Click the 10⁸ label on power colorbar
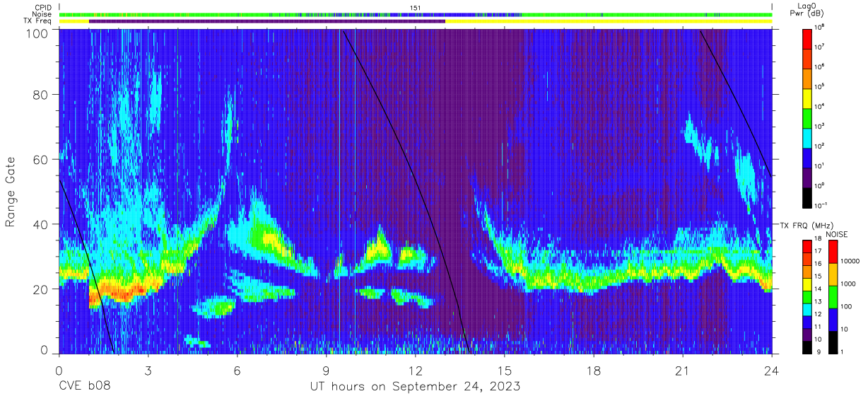Screen dimensions: 868x401 819,27
